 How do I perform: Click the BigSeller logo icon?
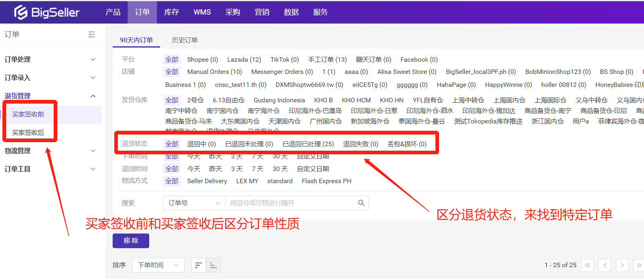pyautogui.click(x=21, y=13)
